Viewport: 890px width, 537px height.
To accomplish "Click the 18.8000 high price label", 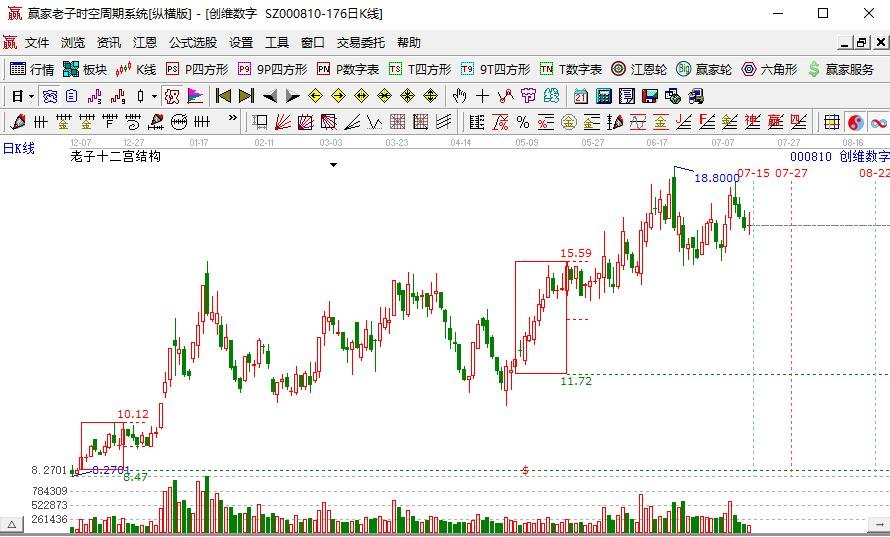I will [x=717, y=178].
